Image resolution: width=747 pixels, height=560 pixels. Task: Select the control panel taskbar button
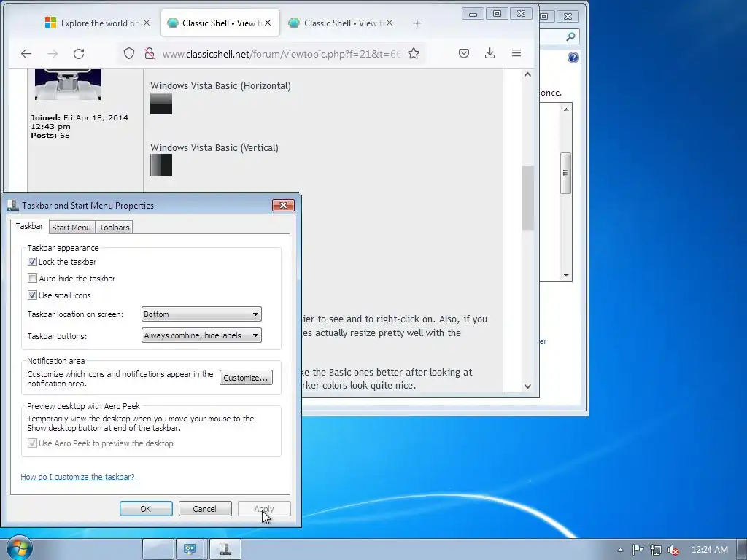click(190, 550)
